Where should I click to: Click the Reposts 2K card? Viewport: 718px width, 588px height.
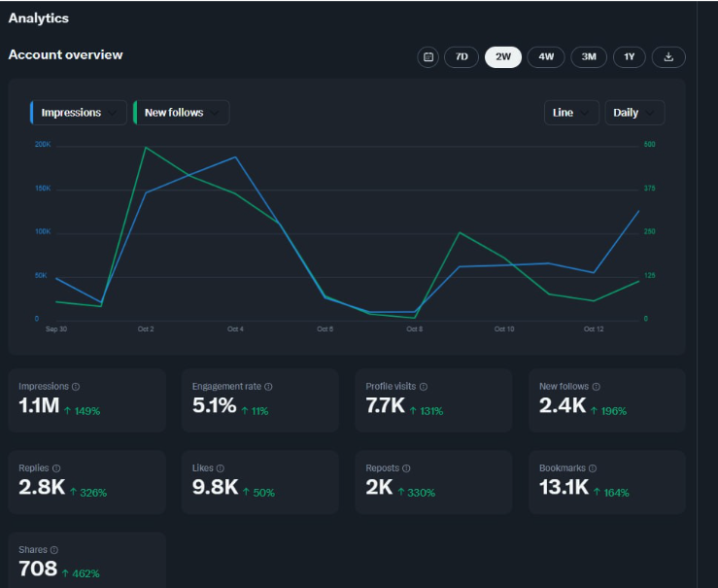pyautogui.click(x=433, y=482)
